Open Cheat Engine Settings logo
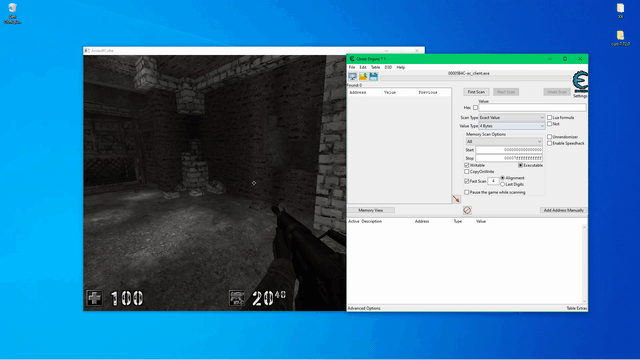Image resolution: width=640 pixels, height=360 pixels. [580, 83]
